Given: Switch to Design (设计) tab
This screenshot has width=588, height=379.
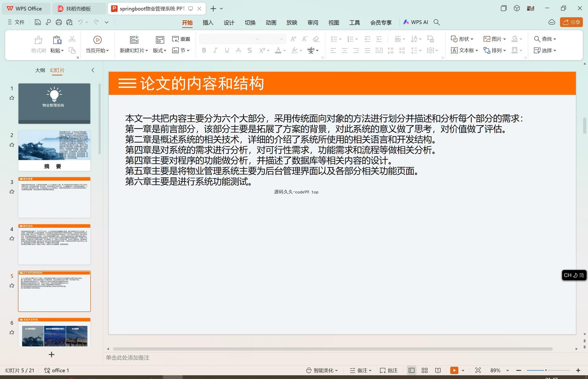Looking at the screenshot, I should pos(229,23).
